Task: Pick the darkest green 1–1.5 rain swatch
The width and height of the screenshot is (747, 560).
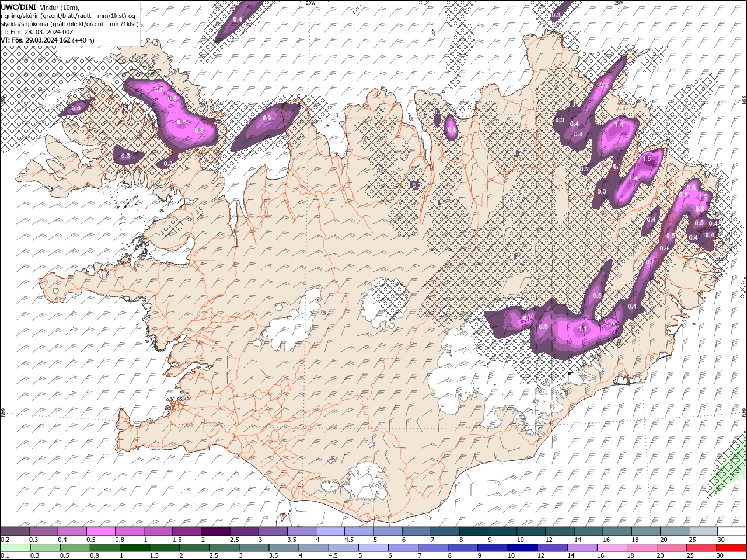Action: click(135, 548)
